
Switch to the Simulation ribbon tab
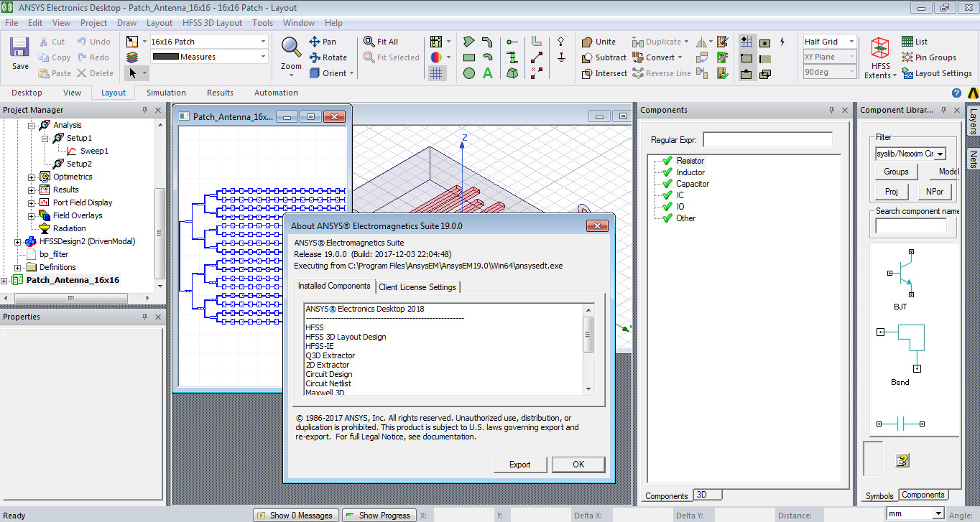[x=166, y=93]
